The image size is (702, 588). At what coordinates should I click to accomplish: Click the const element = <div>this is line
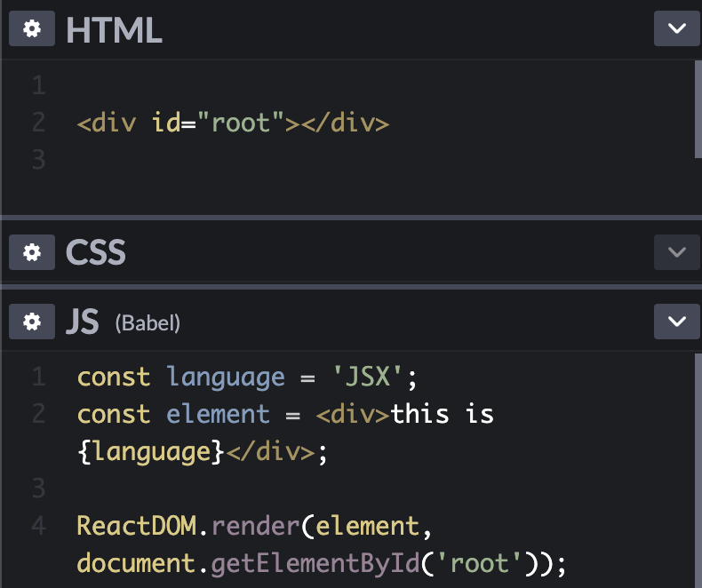285,414
